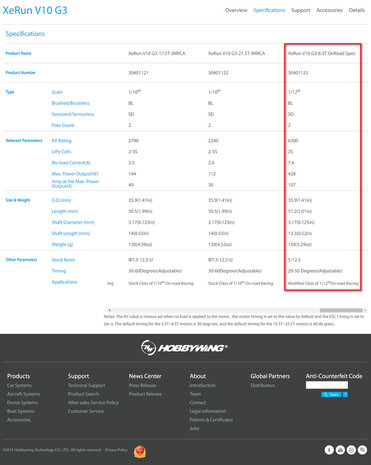The image size is (371, 465).
Task: Open Patents & Certificates footer link
Action: pos(211,420)
